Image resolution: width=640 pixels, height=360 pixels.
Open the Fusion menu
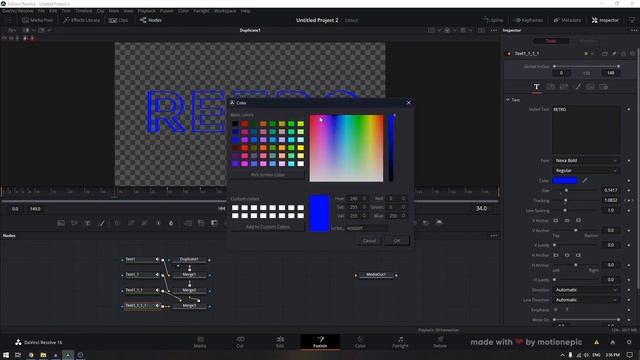(x=166, y=11)
